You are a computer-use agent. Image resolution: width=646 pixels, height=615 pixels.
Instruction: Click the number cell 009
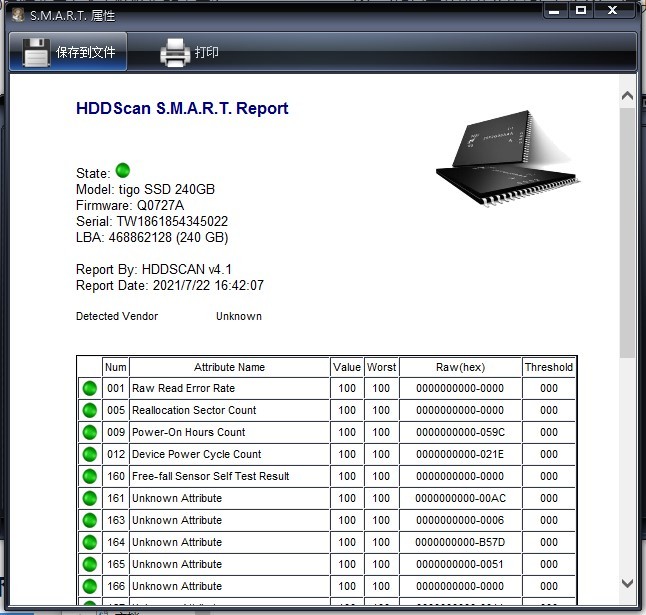coord(116,432)
